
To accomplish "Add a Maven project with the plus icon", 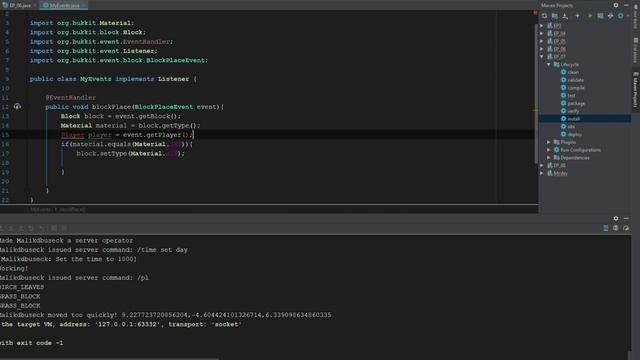I will [x=577, y=16].
